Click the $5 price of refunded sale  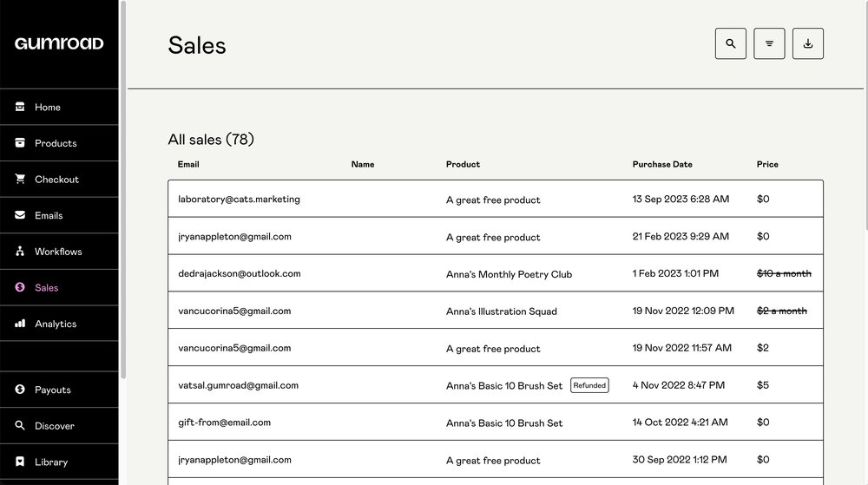click(763, 385)
